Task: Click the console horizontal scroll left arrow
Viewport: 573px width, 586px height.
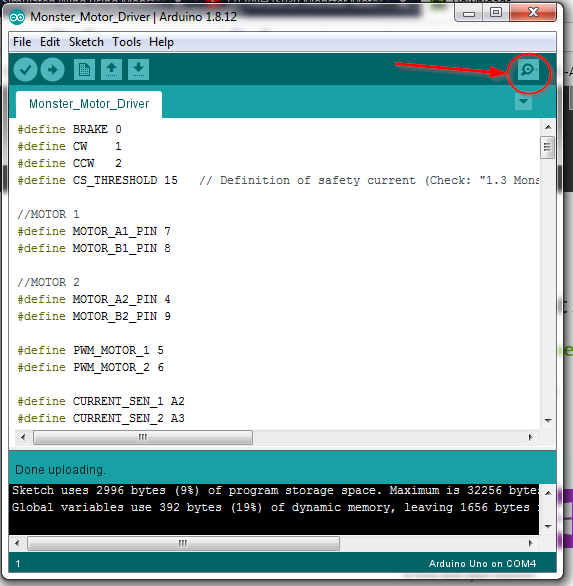Action: coord(17,543)
